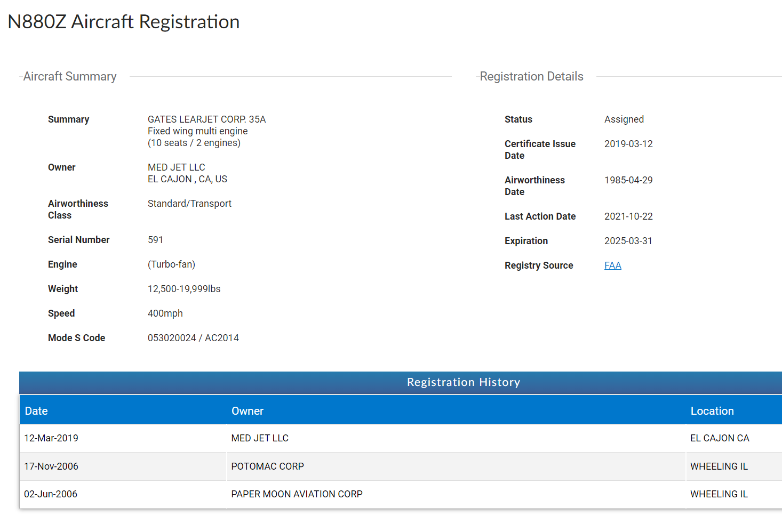This screenshot has width=782, height=532.
Task: Select last action date 2021-10-22
Action: click(x=628, y=216)
